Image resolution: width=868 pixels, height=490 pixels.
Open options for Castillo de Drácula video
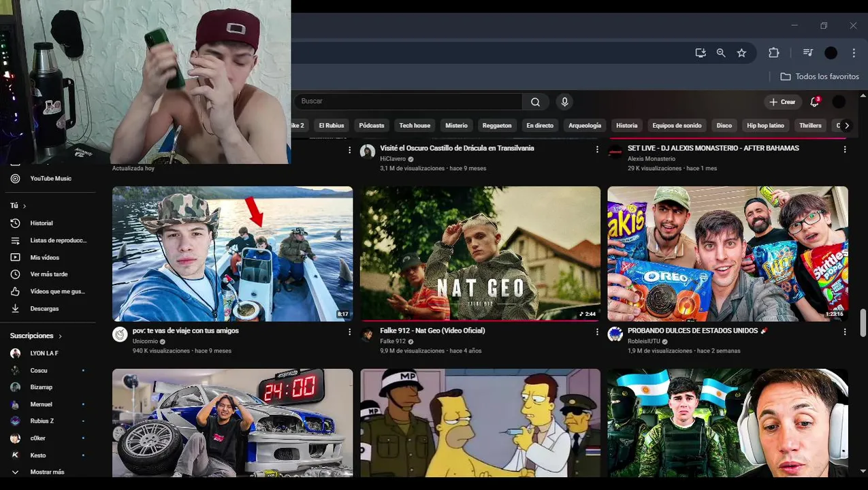click(x=597, y=149)
